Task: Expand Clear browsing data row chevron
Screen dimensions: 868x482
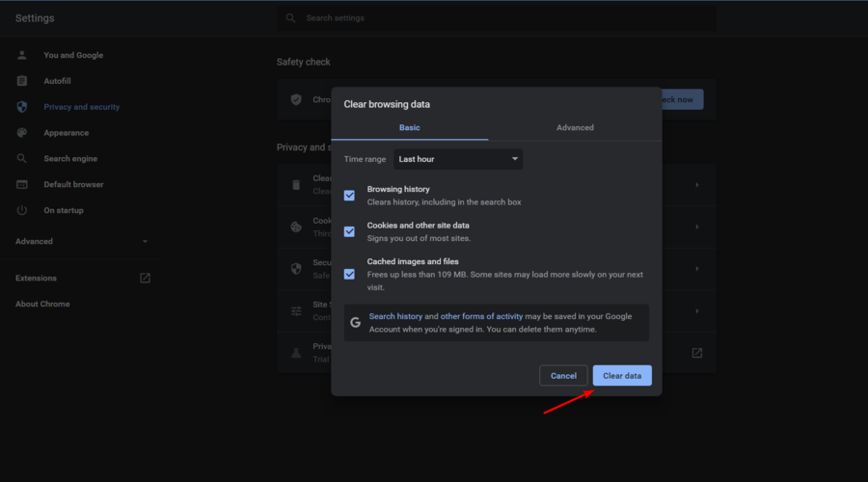Action: coord(697,185)
